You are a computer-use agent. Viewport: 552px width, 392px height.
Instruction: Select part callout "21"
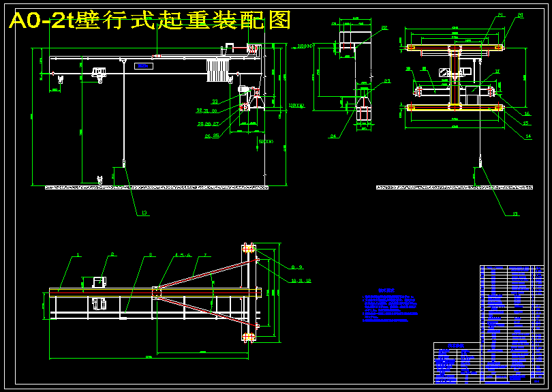(501, 15)
